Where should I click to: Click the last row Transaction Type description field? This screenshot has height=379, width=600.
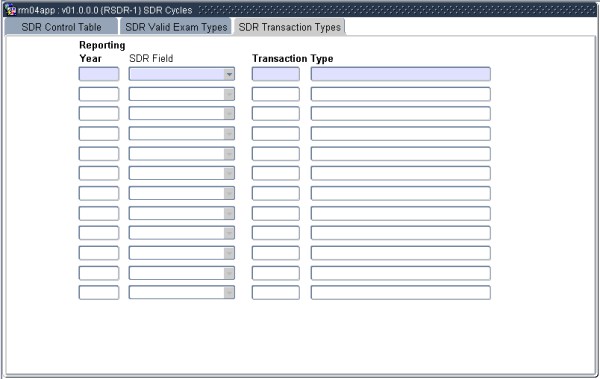[401, 293]
